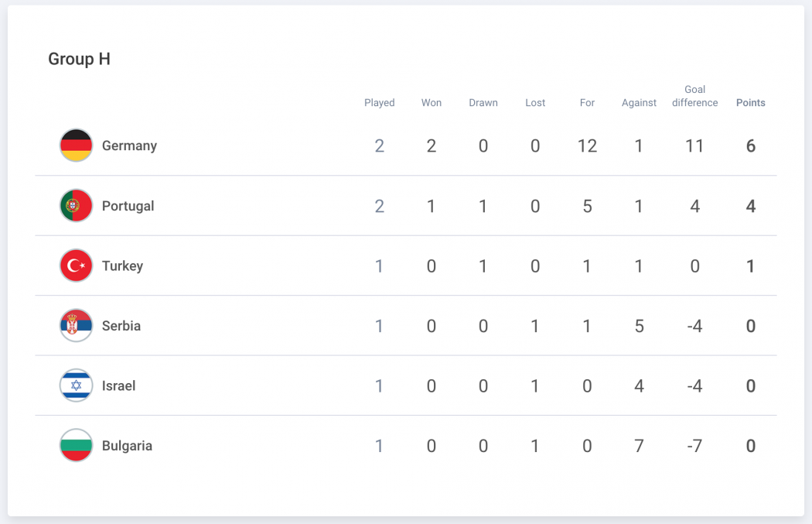812x524 pixels.
Task: Open the Bulgaria team name
Action: tap(127, 446)
